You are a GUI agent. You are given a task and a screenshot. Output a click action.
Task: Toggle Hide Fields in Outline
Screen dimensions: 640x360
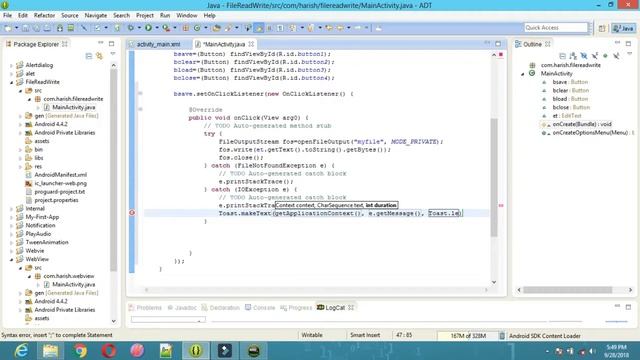tap(584, 56)
